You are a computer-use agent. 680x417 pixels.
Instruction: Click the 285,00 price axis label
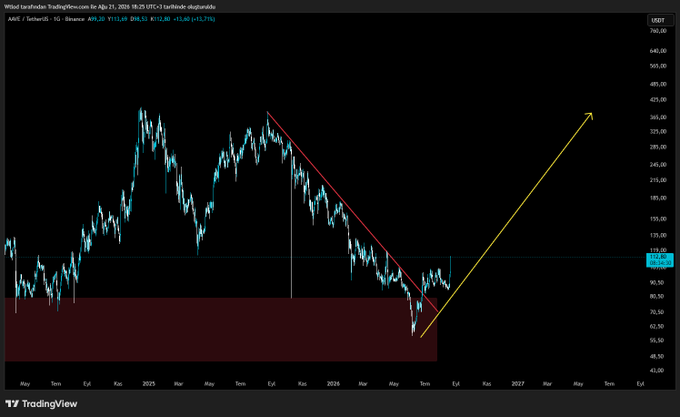(658, 147)
